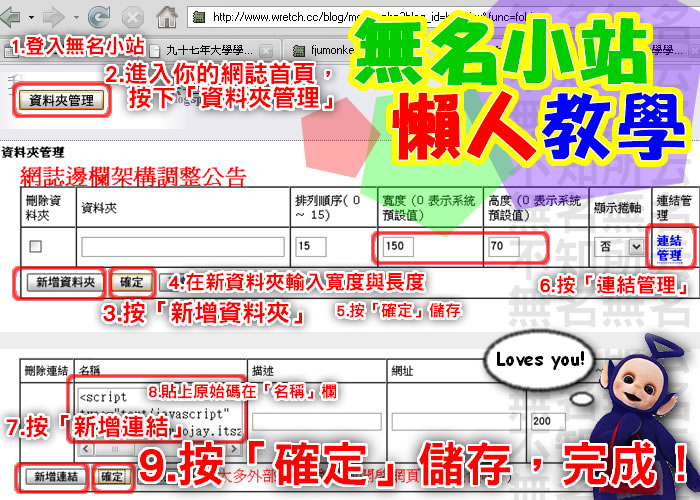The image size is (700, 500).
Task: Go back with the browser back arrow
Action: coord(11,17)
